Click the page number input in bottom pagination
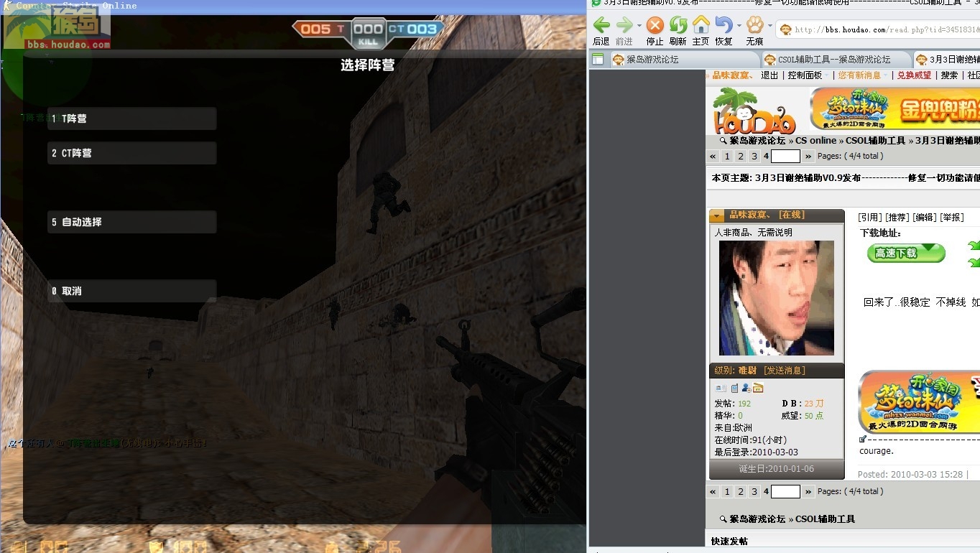Image resolution: width=980 pixels, height=553 pixels. click(x=785, y=492)
